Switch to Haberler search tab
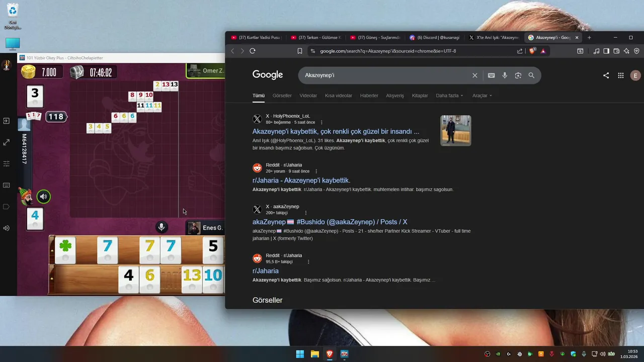The width and height of the screenshot is (644, 362). 369,96
